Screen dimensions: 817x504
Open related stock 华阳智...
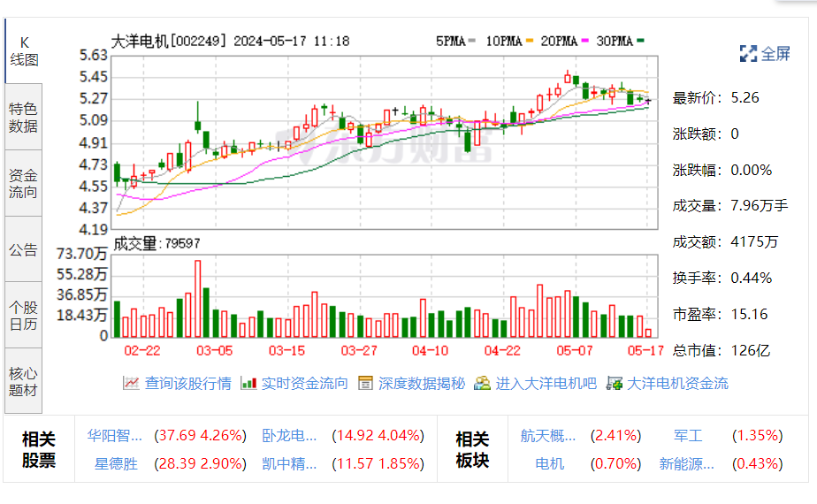114,435
